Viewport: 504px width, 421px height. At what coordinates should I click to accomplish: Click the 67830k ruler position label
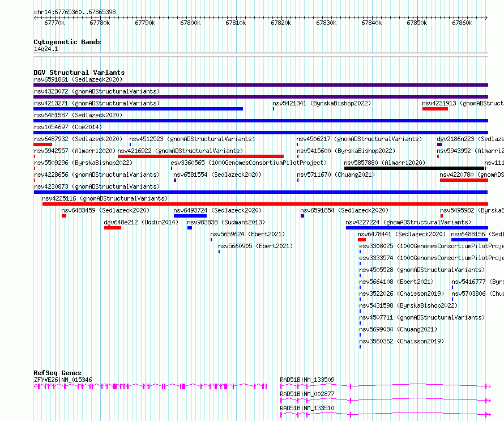tap(326, 23)
